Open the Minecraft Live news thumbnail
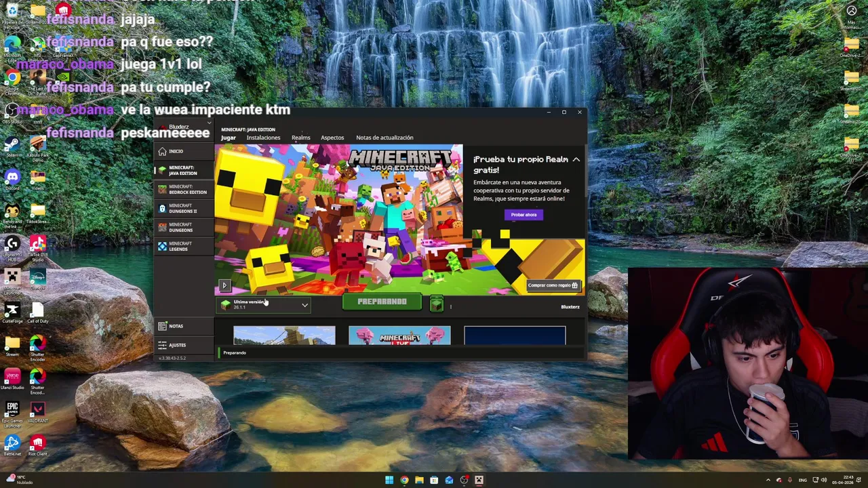Viewport: 868px width, 488px height. (399, 335)
